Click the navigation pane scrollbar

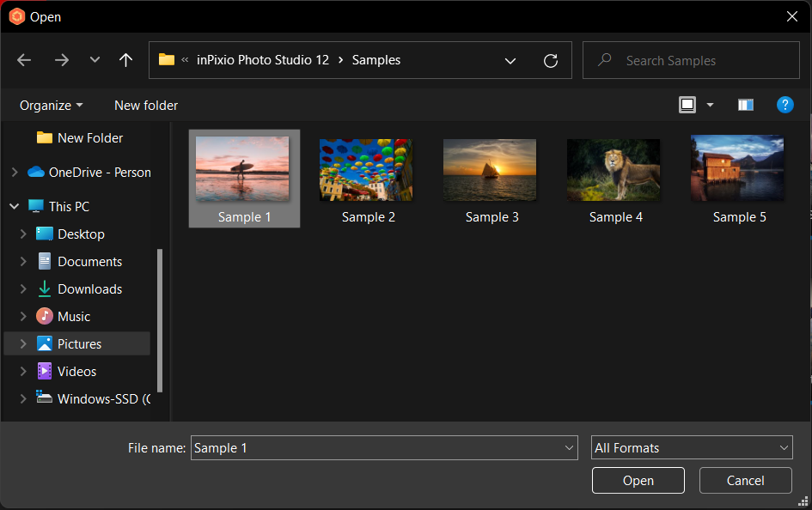160,321
